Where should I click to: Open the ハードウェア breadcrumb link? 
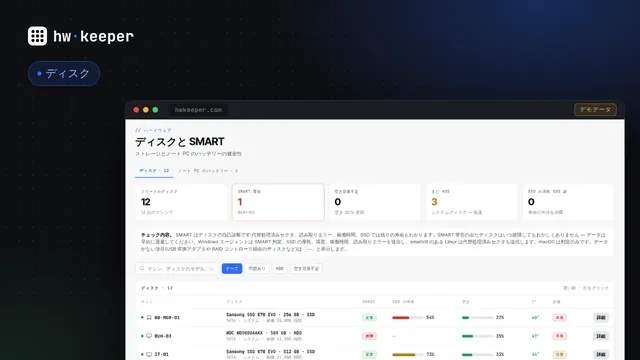(153, 130)
